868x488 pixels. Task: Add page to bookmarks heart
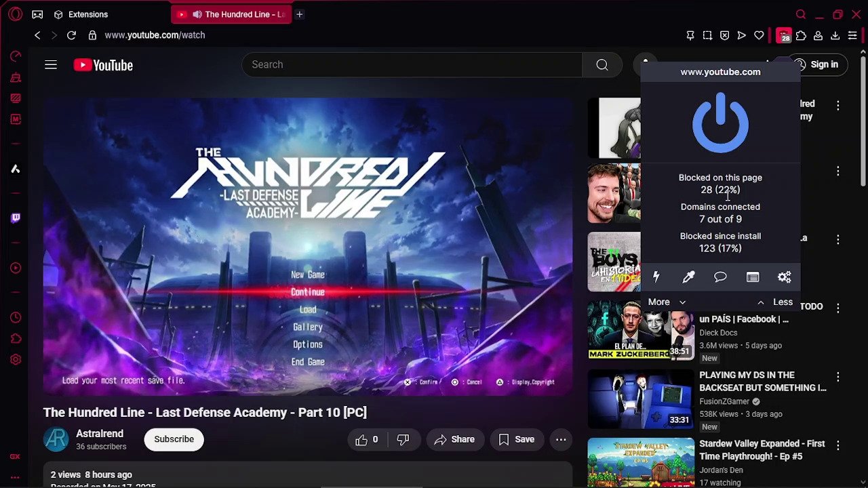tap(759, 35)
